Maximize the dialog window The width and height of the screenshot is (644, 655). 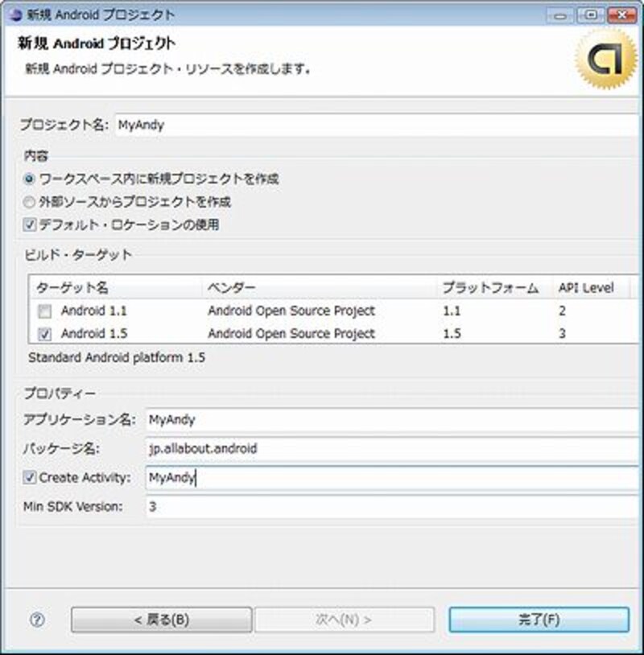[591, 15]
